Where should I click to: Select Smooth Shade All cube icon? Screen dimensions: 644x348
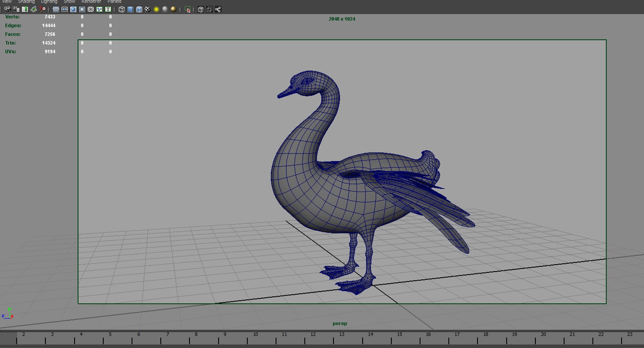[x=130, y=9]
